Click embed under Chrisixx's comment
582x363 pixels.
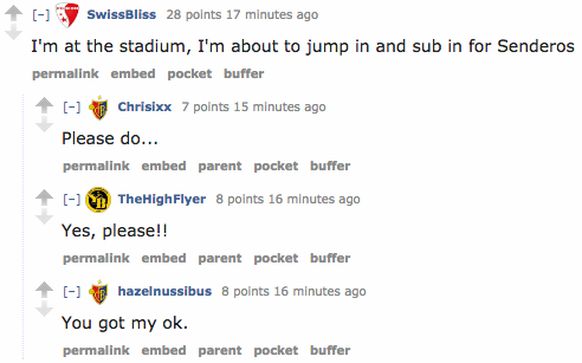click(x=164, y=166)
